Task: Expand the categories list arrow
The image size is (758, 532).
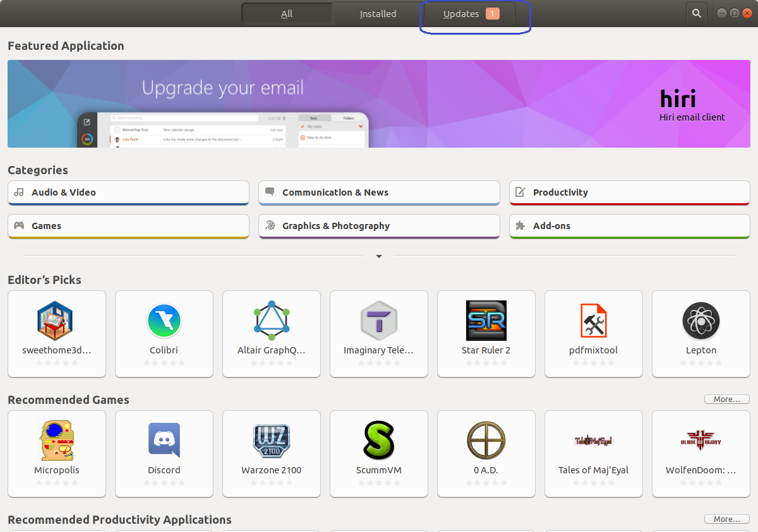Action: (x=379, y=256)
